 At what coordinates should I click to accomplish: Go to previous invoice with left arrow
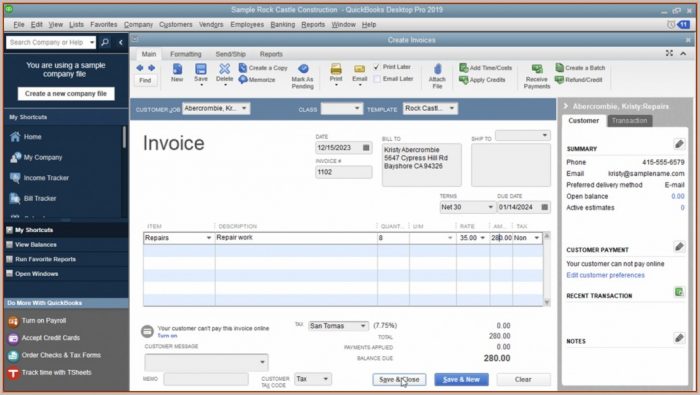[140, 68]
